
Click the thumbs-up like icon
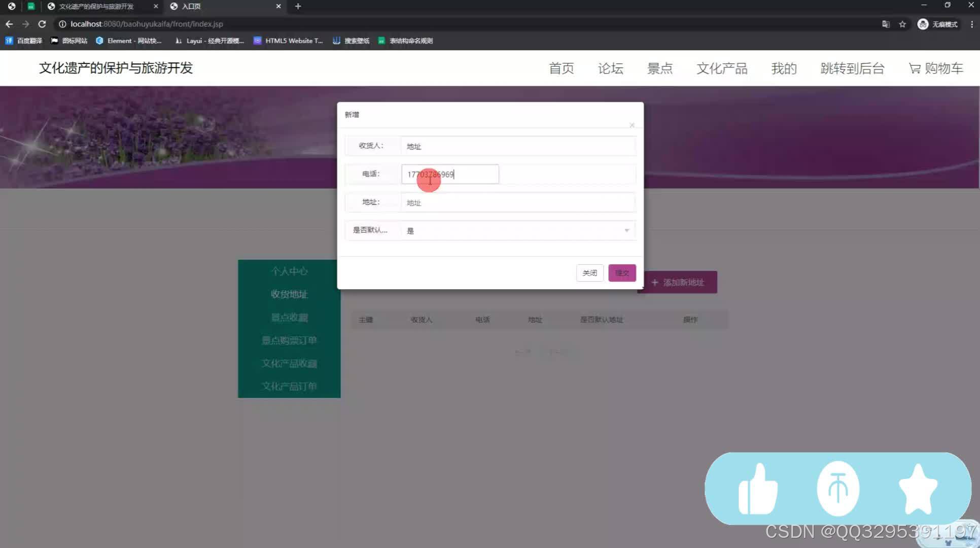pos(758,489)
